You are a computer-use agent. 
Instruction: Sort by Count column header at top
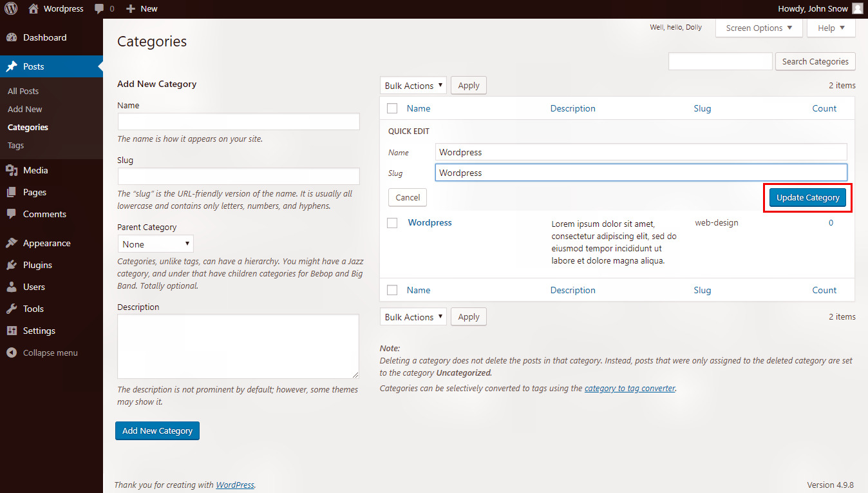(824, 108)
